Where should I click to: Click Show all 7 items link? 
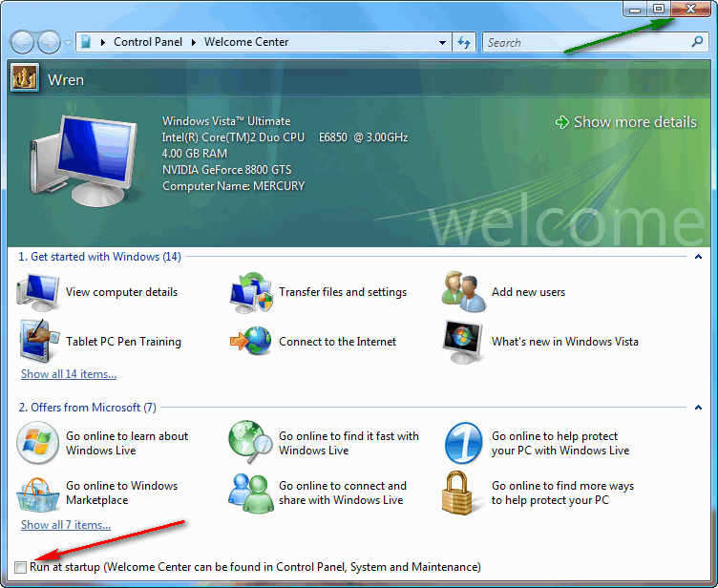[66, 525]
